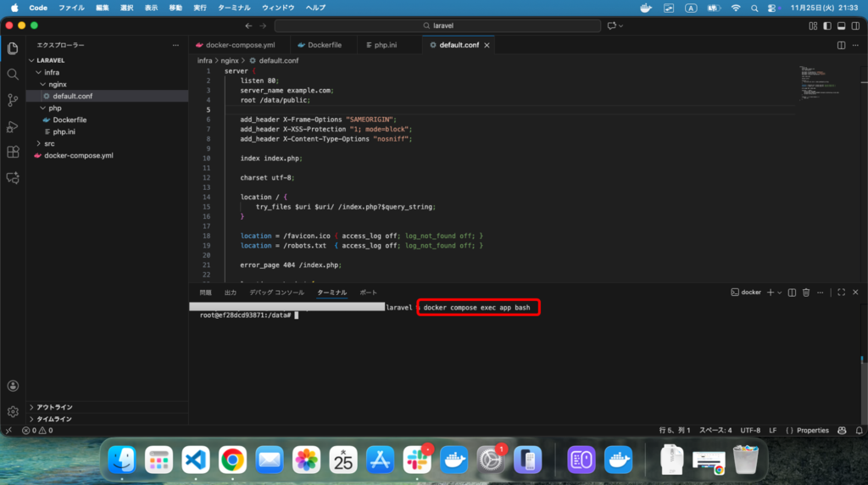Open the new terminal launch profile dropdown
Viewport: 868px width, 485px height.
779,292
